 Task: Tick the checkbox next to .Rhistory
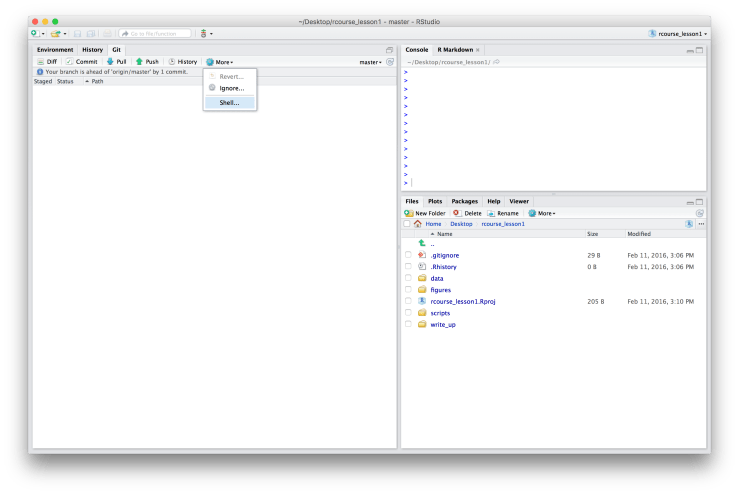coord(408,266)
